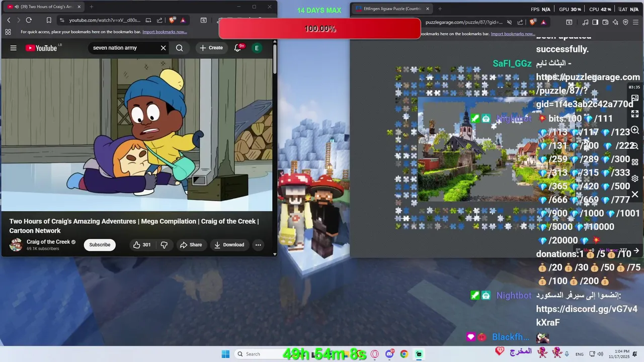644x362 pixels.
Task: Open Leo AI sparkle icon in puzzle window
Action: click(x=615, y=22)
